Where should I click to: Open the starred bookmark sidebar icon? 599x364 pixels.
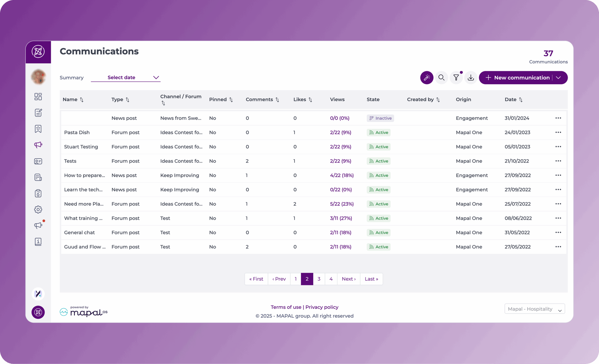[x=38, y=129]
